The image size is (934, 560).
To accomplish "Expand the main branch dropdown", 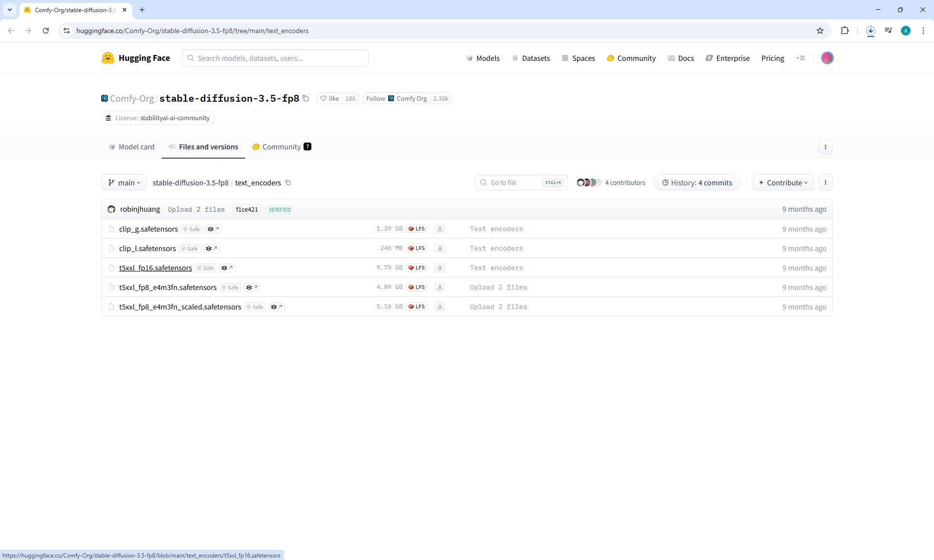I will tap(124, 183).
